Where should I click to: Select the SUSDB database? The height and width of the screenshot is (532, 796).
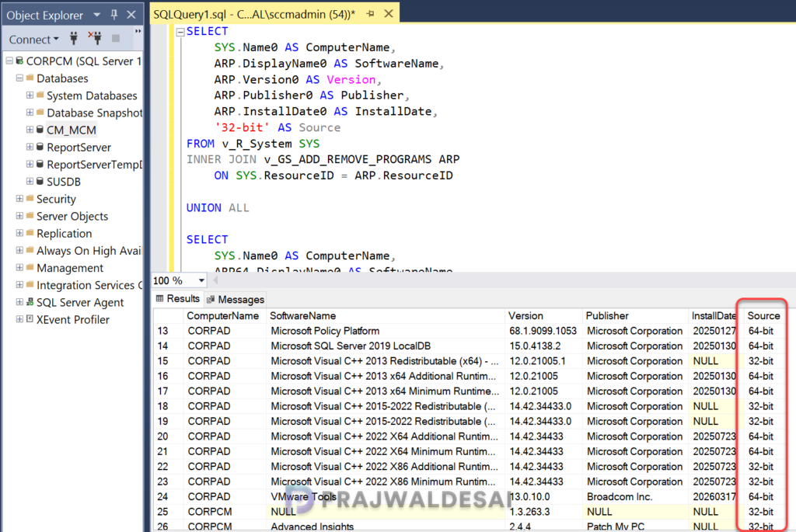64,182
